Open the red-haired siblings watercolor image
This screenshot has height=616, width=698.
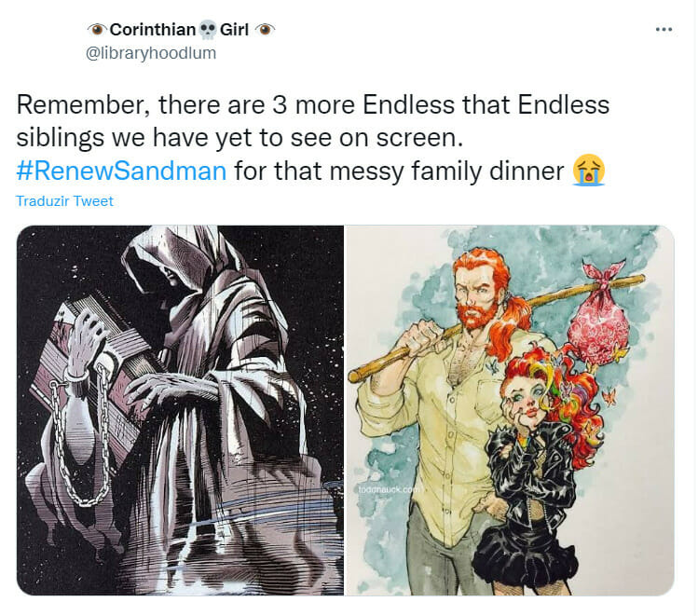[x=510, y=410]
